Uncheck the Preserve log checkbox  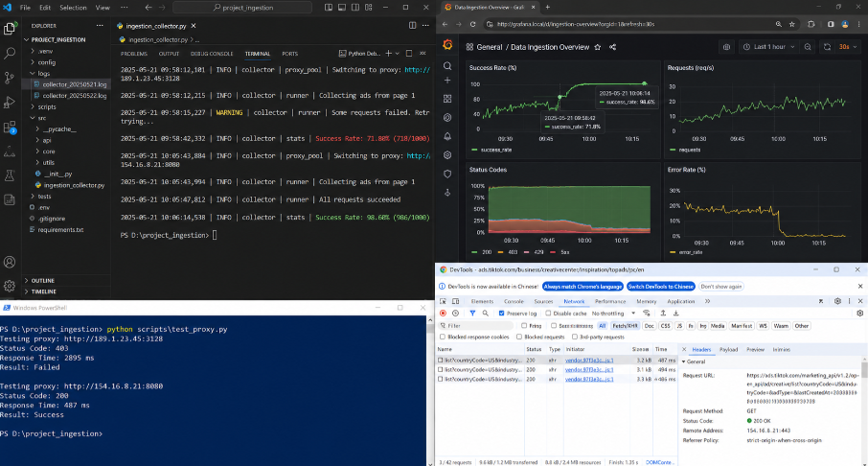coord(501,314)
